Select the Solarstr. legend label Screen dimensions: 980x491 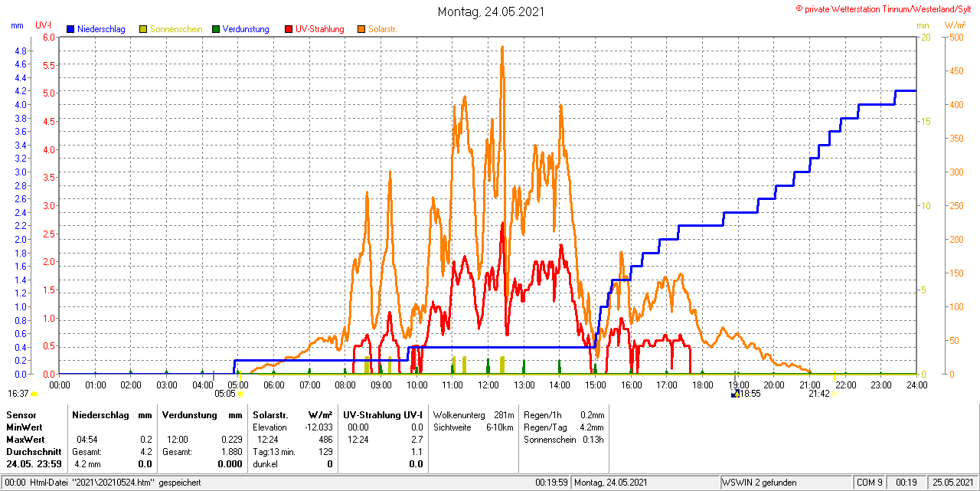coord(382,29)
